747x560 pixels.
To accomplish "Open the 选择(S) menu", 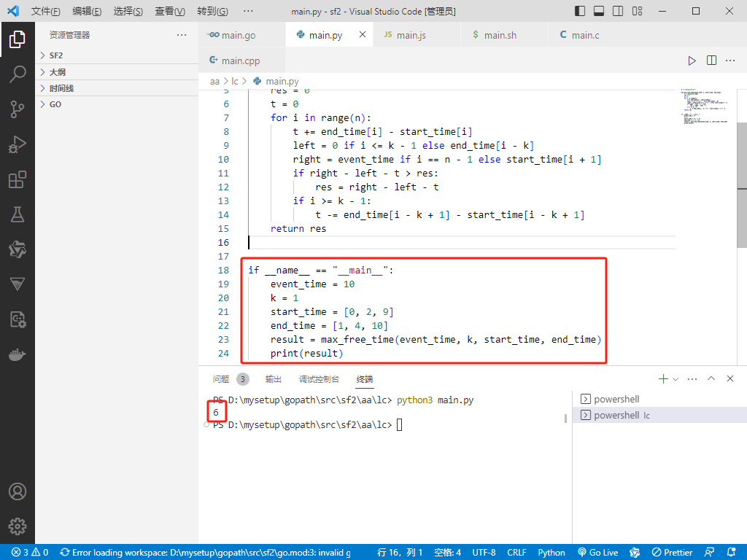I will pos(128,11).
